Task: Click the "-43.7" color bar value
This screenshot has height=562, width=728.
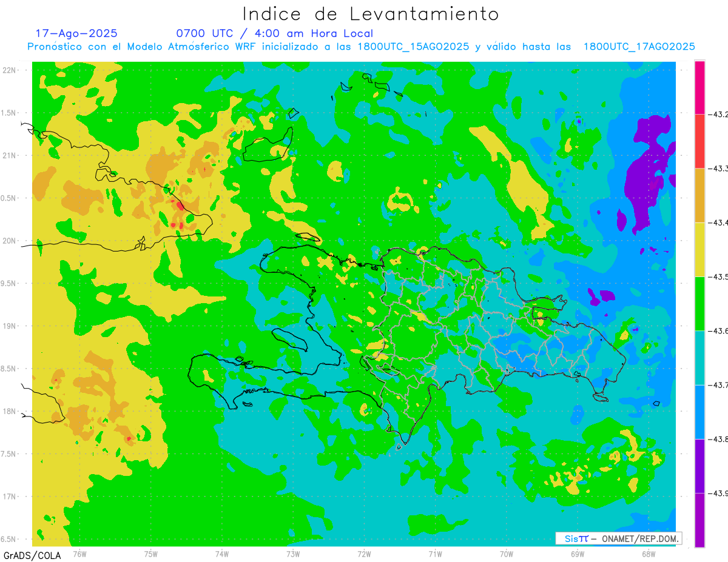Action: [719, 385]
